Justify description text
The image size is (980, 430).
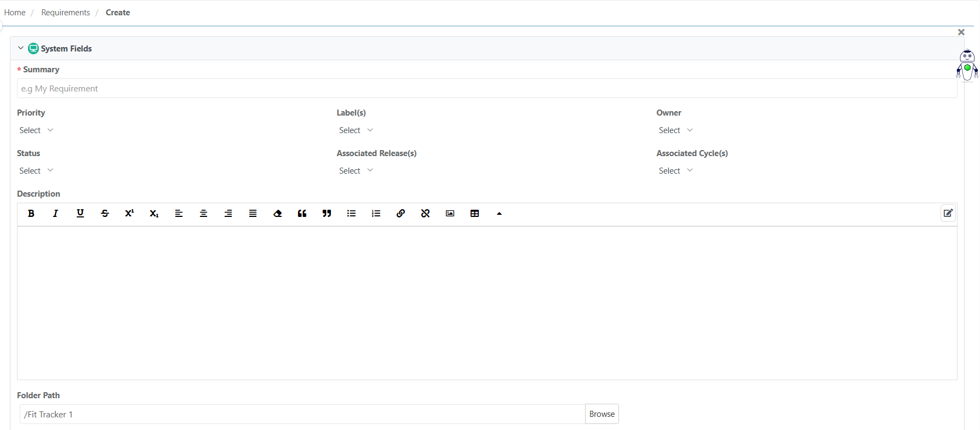(253, 214)
